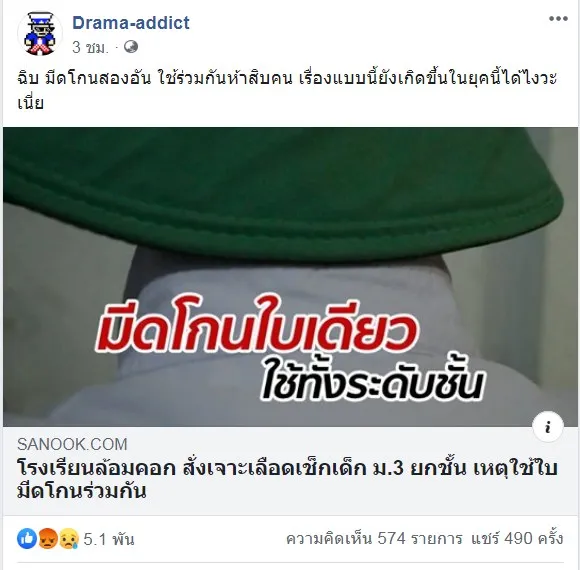Click the post caption text ฉิบ มีดโกนสองอัน
Screen dimensions: 580x570
[x=287, y=90]
